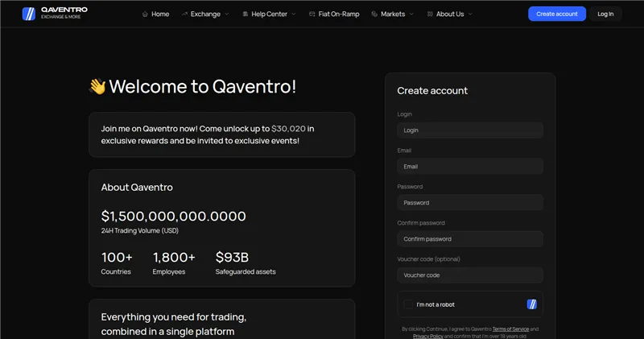Focus the Voucher code input field
The height and width of the screenshot is (339, 644).
[x=470, y=275]
